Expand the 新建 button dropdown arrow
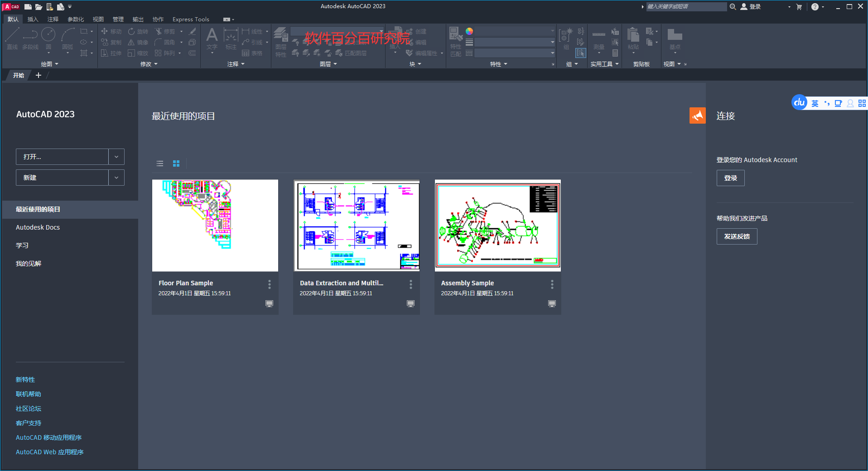The height and width of the screenshot is (471, 868). coord(116,178)
